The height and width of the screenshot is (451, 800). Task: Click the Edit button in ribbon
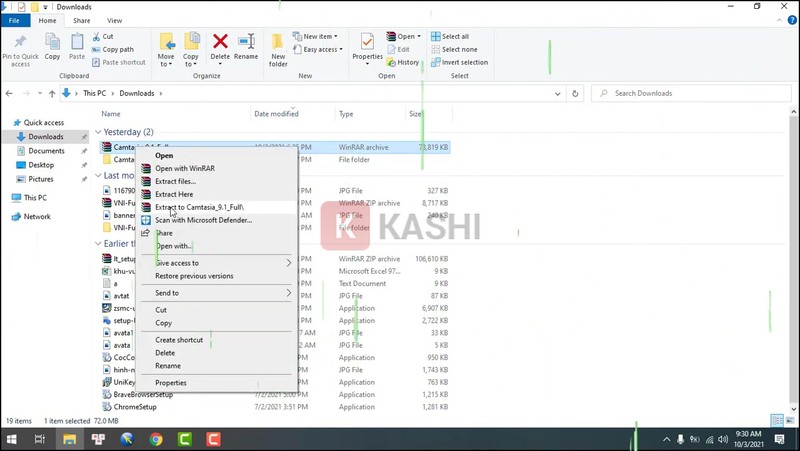(x=398, y=49)
